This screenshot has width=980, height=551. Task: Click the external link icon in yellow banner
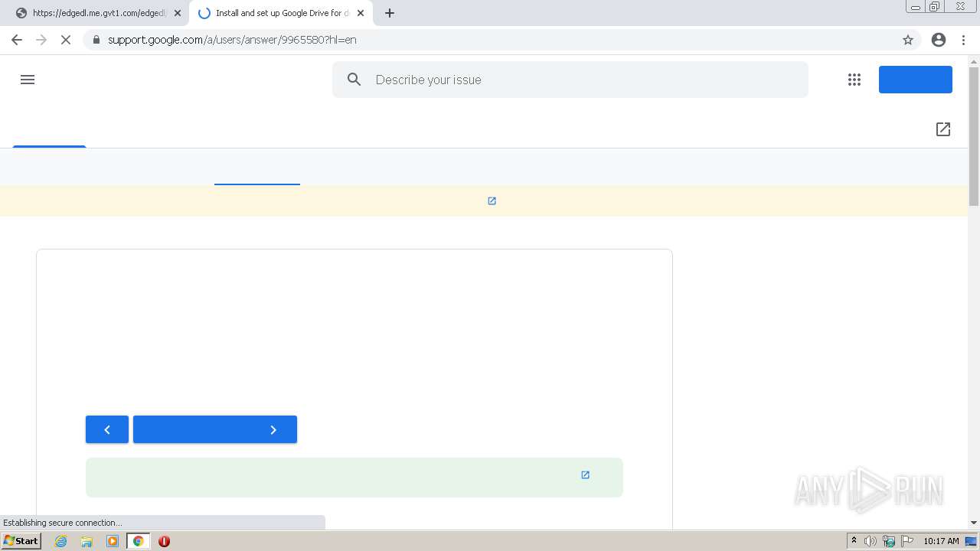[492, 201]
